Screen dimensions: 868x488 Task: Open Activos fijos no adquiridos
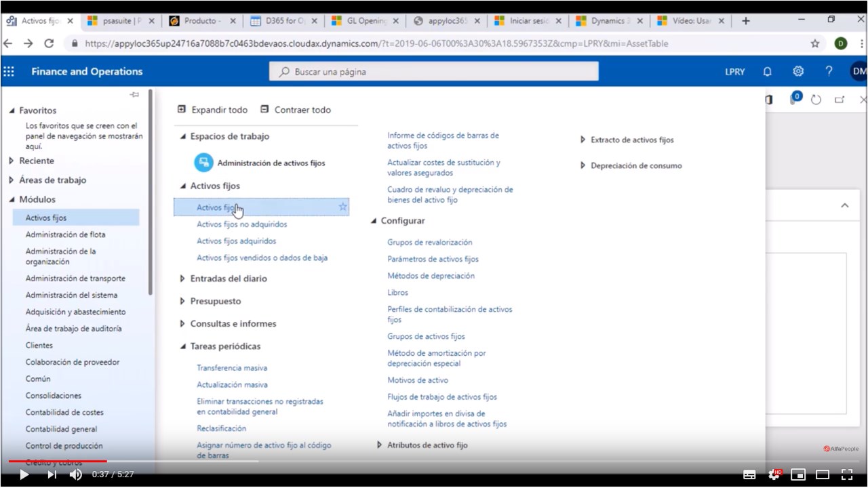pyautogui.click(x=242, y=224)
